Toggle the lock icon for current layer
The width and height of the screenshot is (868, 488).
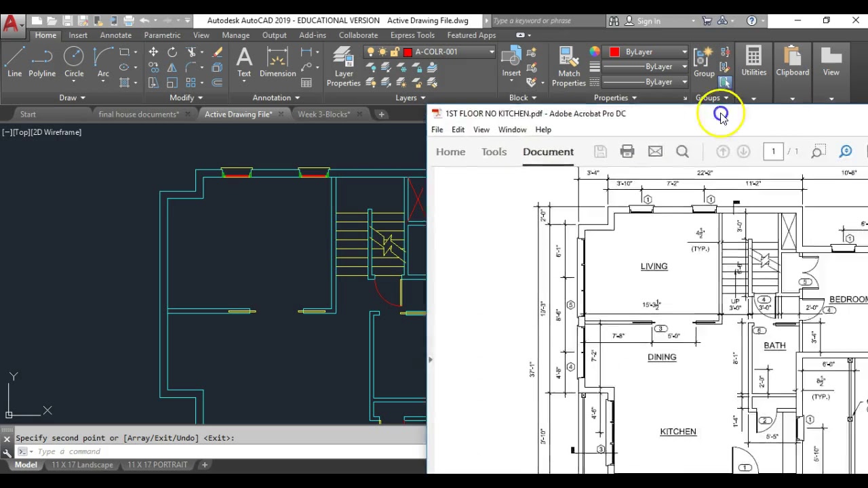pos(394,52)
